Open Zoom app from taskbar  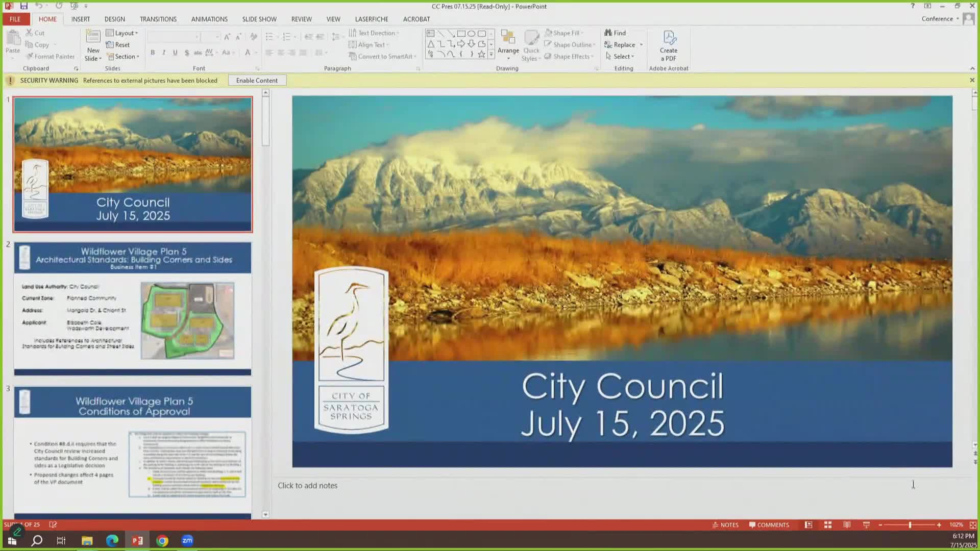click(x=187, y=540)
